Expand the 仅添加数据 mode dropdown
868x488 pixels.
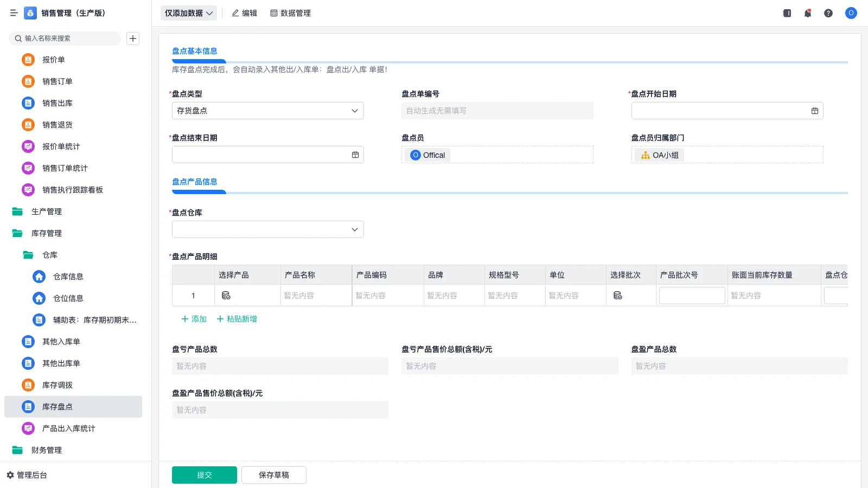coord(188,12)
